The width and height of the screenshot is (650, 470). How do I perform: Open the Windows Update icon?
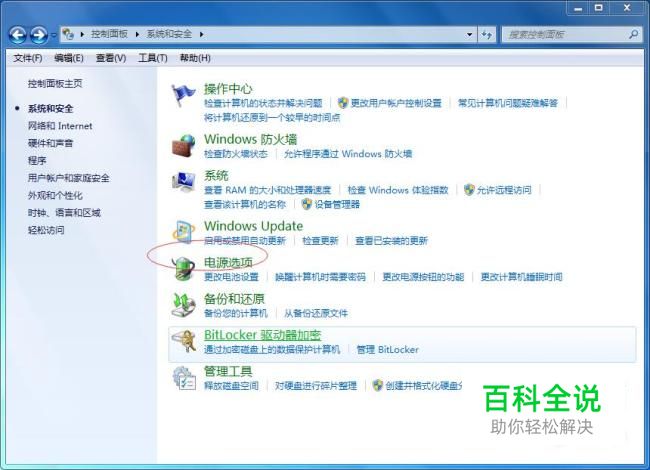(183, 232)
